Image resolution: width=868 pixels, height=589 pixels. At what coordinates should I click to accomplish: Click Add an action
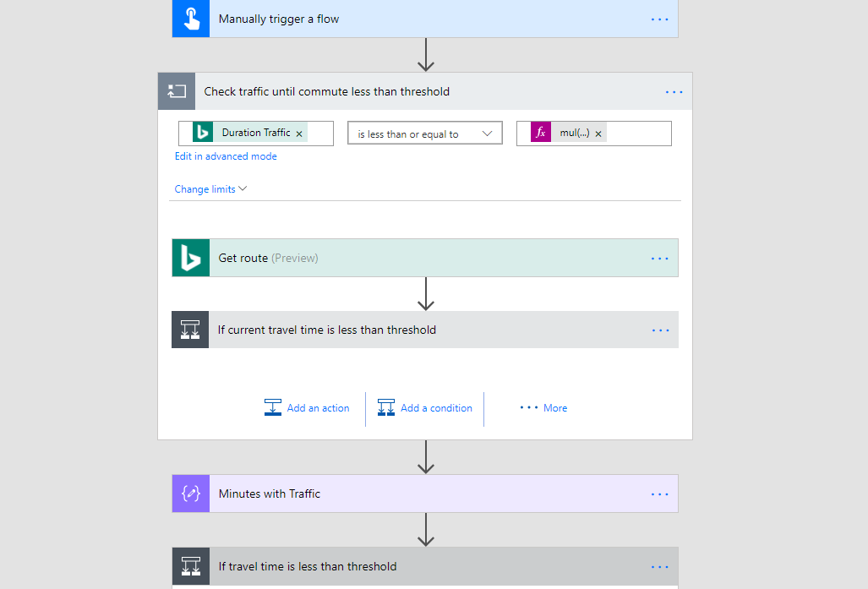307,408
